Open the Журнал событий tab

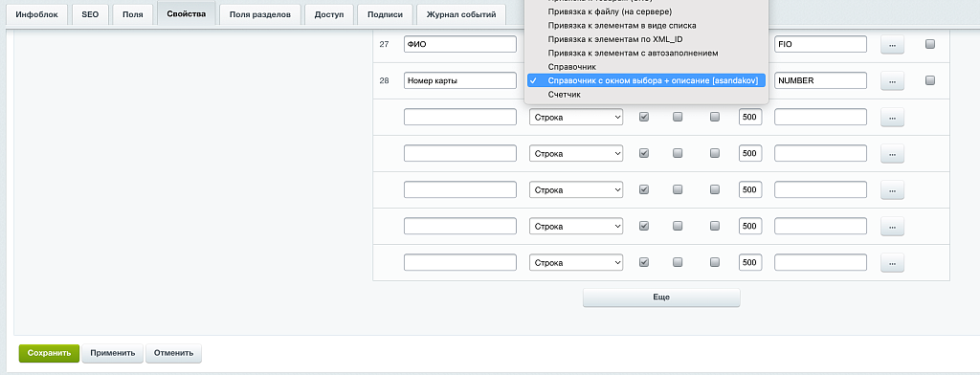coord(461,14)
